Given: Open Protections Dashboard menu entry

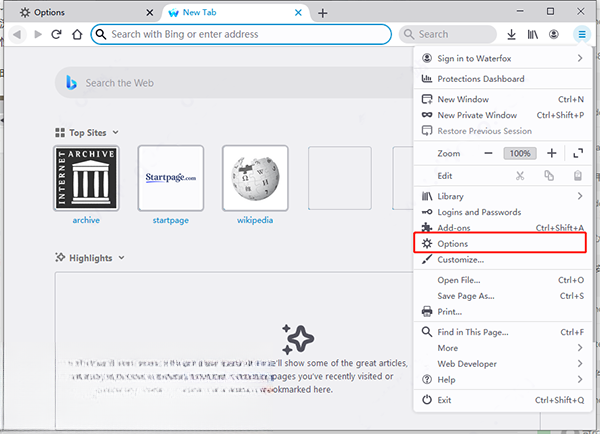Looking at the screenshot, I should coord(502,78).
